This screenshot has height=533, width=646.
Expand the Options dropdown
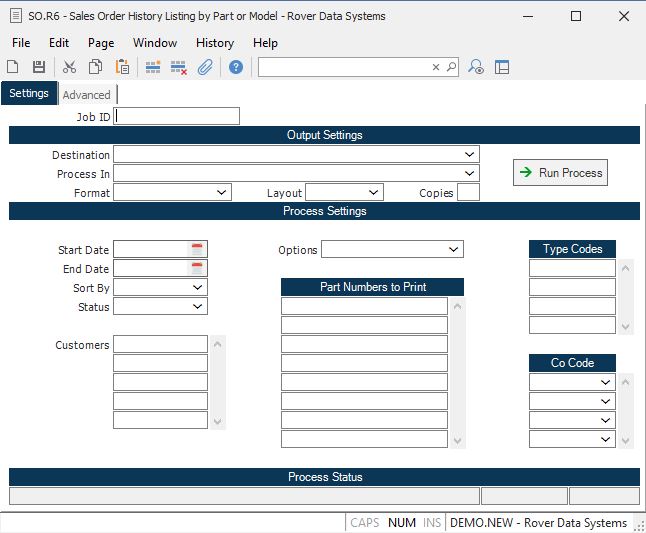(x=454, y=249)
